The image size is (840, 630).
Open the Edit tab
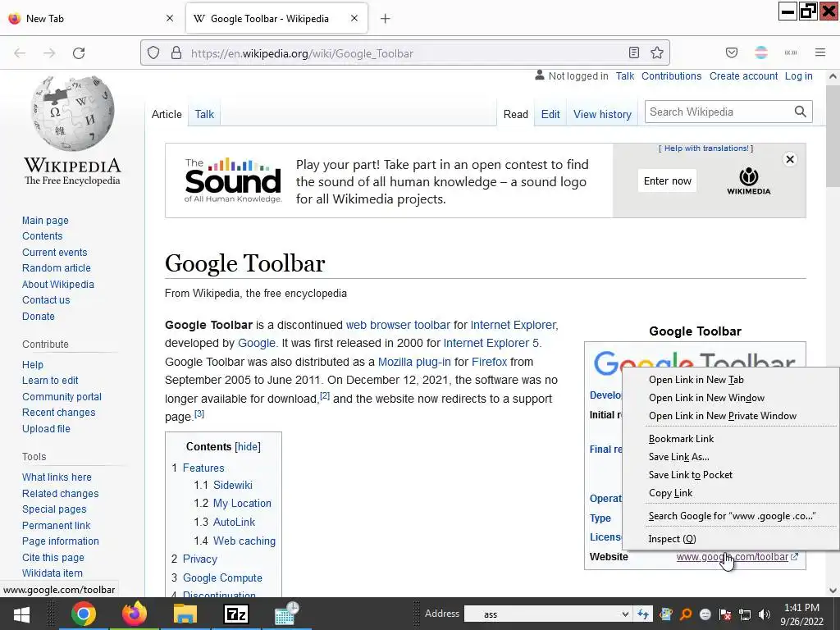(x=550, y=114)
